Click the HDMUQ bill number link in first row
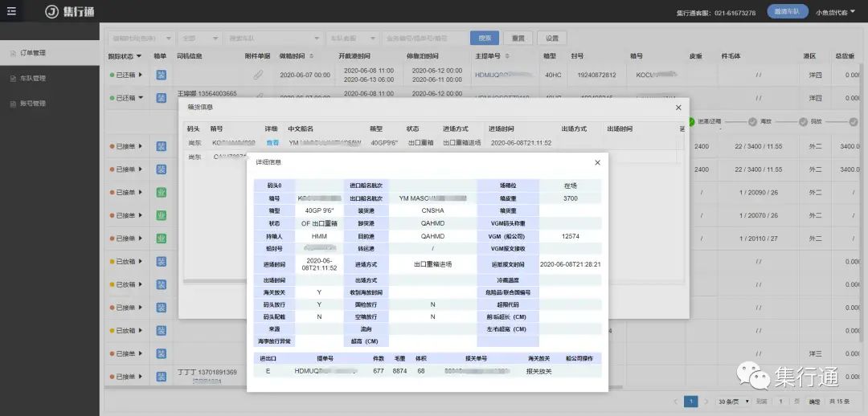868x416 pixels. [x=502, y=75]
